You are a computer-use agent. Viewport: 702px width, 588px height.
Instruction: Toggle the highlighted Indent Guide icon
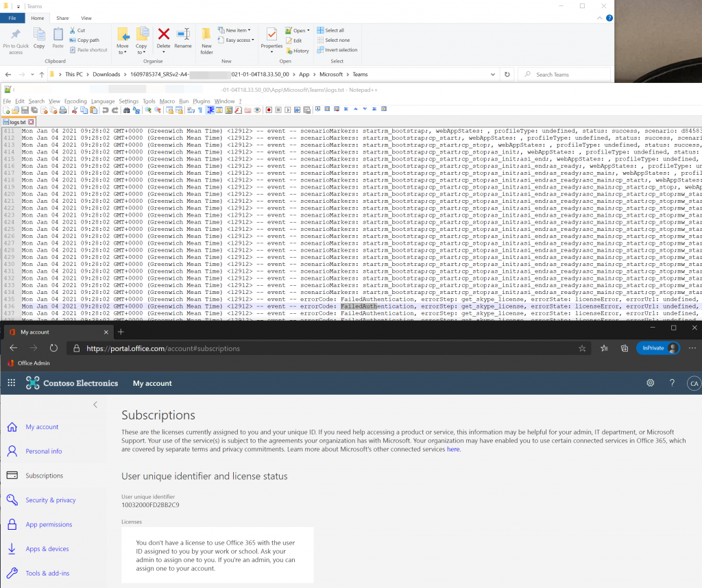(x=210, y=110)
